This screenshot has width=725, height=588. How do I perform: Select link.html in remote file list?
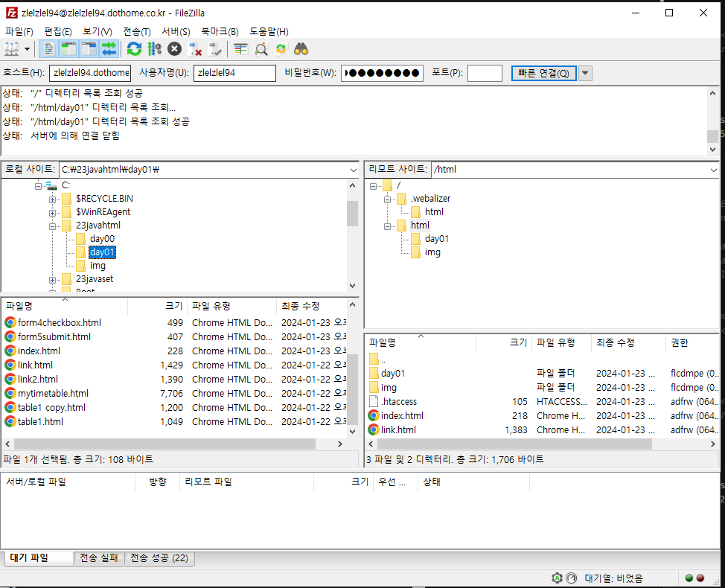click(x=398, y=430)
